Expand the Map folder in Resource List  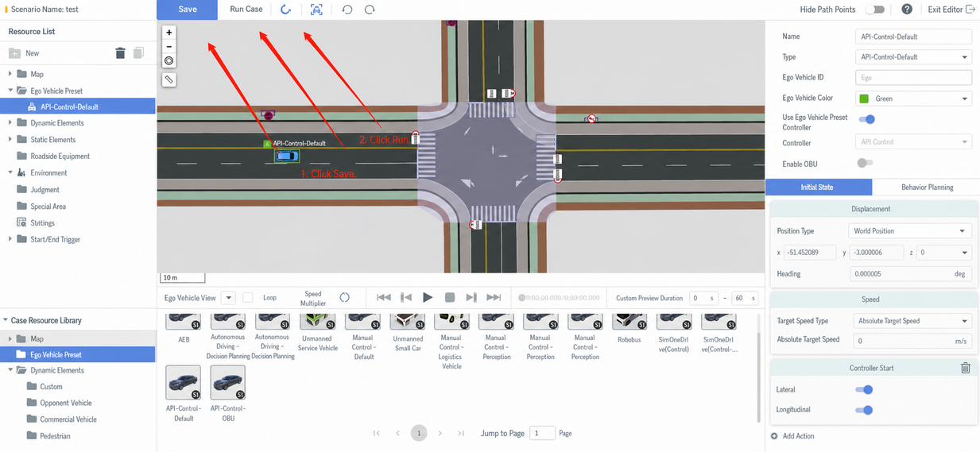click(x=10, y=74)
